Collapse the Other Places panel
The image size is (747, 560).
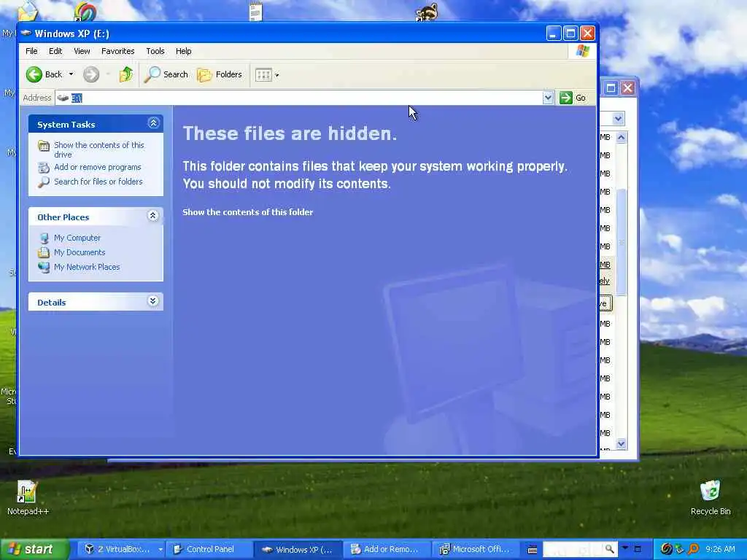pyautogui.click(x=153, y=216)
